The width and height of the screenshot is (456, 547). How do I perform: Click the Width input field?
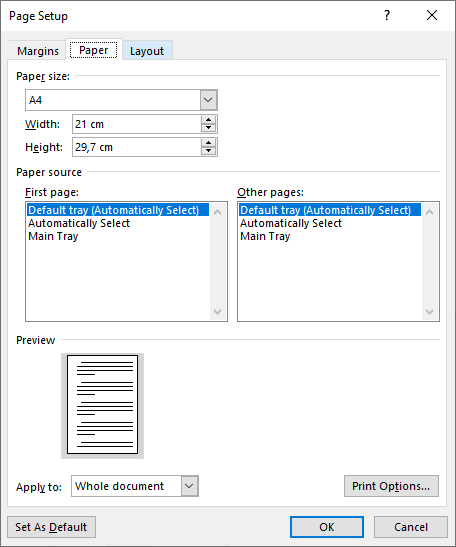point(137,124)
